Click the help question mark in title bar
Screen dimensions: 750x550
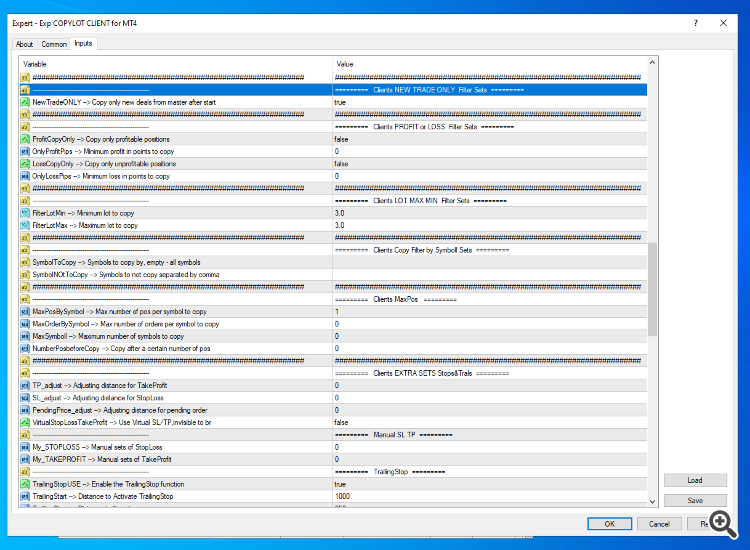[x=695, y=23]
